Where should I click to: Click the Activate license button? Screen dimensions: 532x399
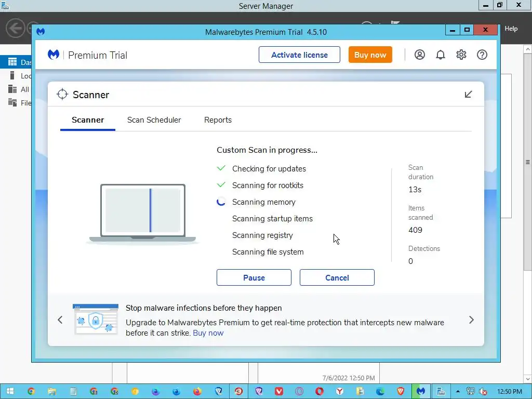(299, 55)
